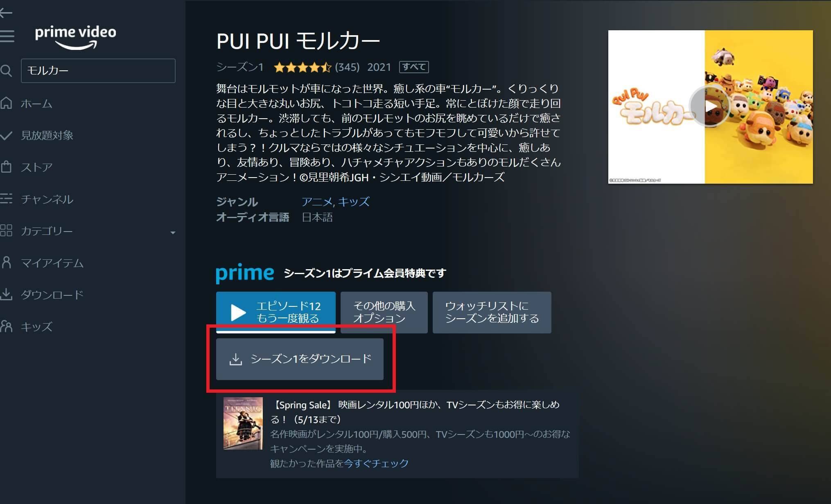This screenshot has height=504, width=831.
Task: Click the search magnifier icon
Action: (6, 71)
